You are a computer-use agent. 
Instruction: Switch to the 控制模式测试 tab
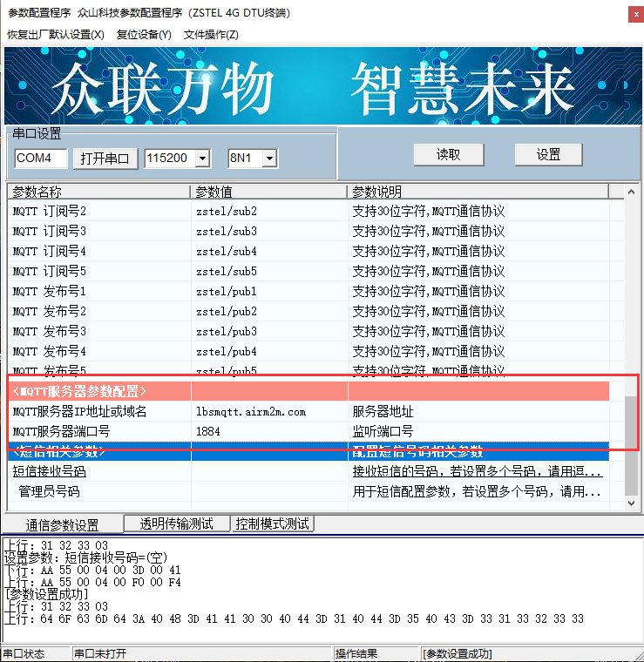pyautogui.click(x=273, y=524)
